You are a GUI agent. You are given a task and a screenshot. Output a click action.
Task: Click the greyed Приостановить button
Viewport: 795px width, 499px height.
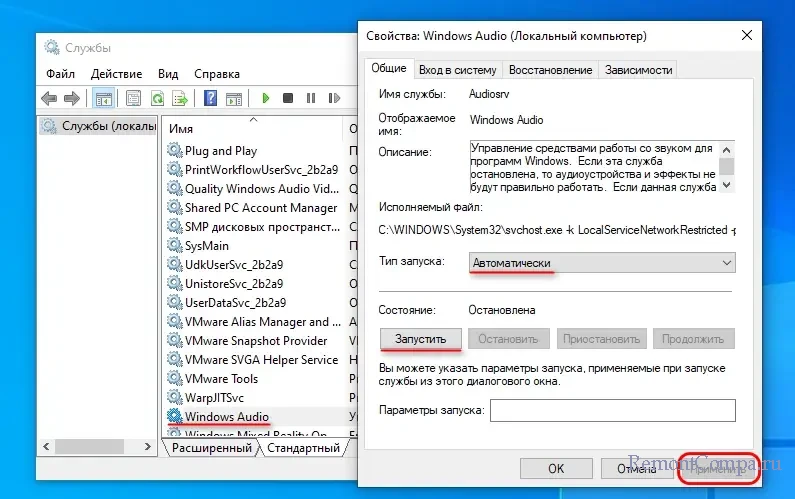pos(601,339)
